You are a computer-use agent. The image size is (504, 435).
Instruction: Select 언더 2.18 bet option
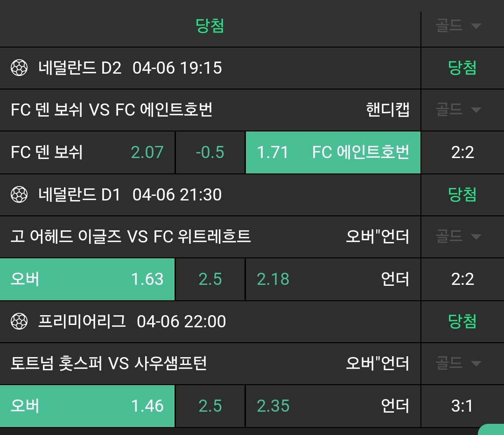click(333, 279)
